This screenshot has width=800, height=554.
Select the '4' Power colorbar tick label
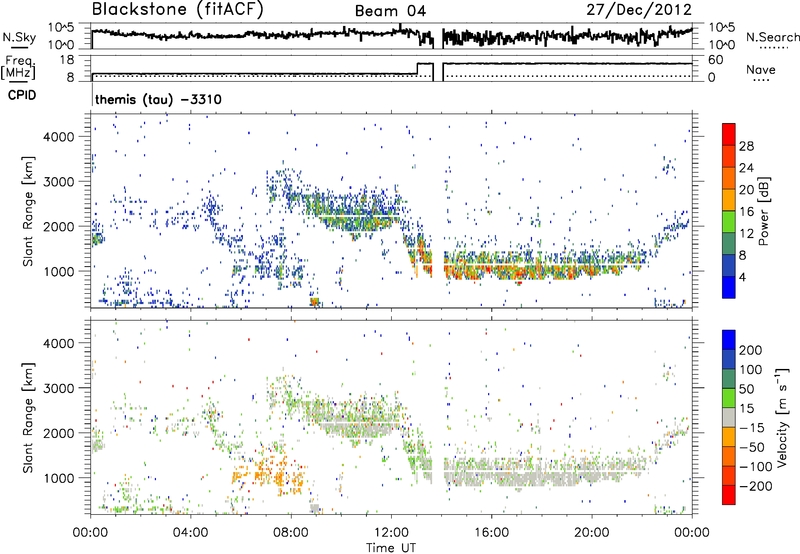pos(742,277)
